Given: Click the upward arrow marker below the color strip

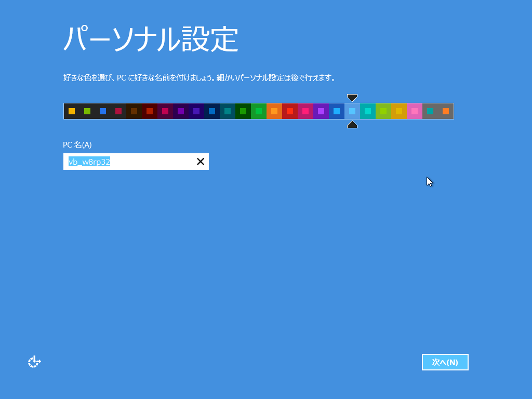Looking at the screenshot, I should coord(352,124).
